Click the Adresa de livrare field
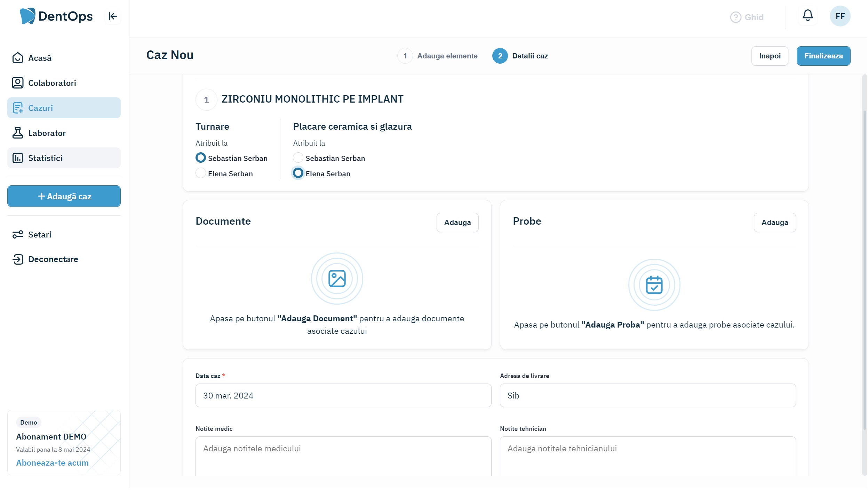 point(647,396)
